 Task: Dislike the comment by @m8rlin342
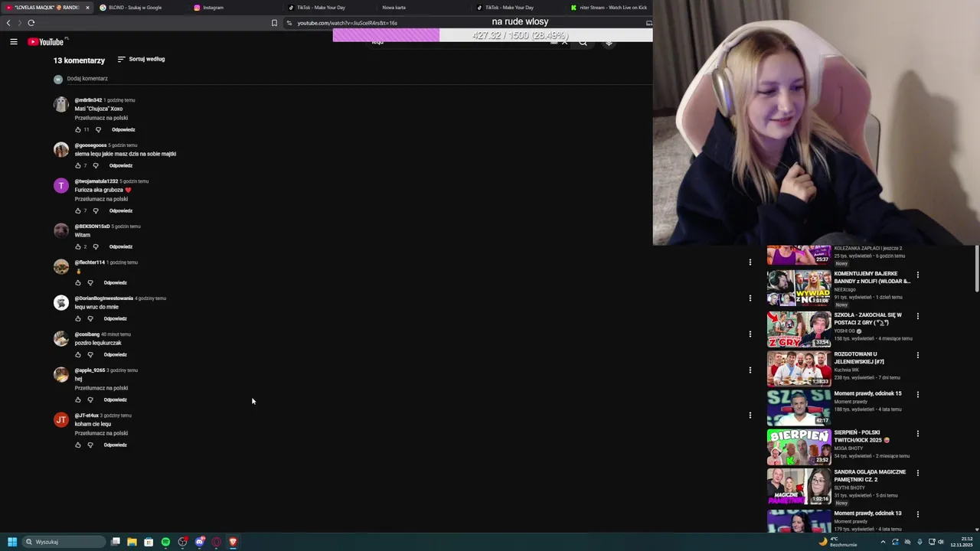[98, 129]
